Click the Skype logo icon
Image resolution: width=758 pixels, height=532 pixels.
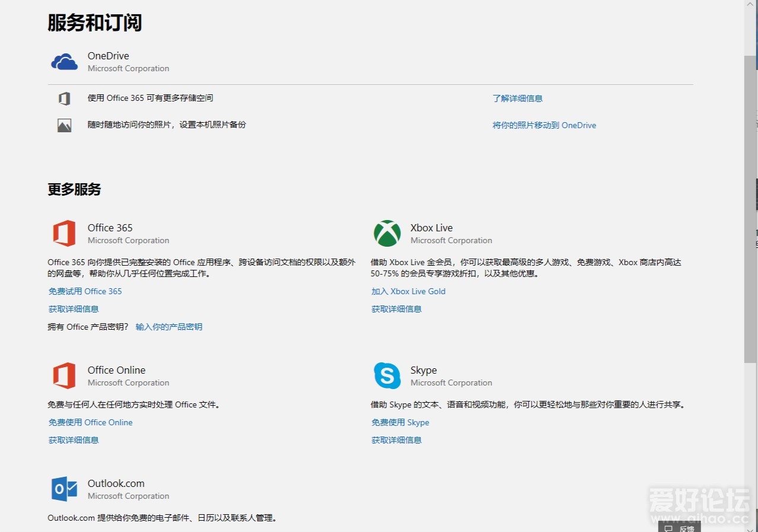387,375
